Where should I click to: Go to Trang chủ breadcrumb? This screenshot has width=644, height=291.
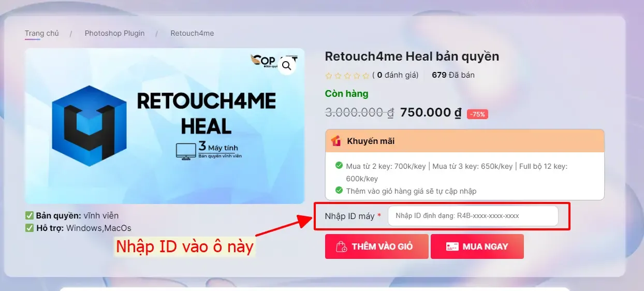[x=42, y=33]
